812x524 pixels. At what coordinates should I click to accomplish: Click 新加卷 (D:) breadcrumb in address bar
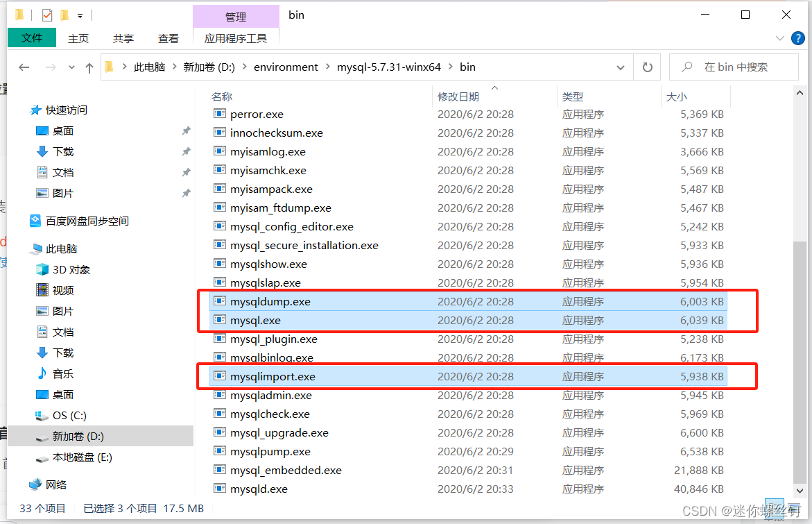[x=209, y=67]
